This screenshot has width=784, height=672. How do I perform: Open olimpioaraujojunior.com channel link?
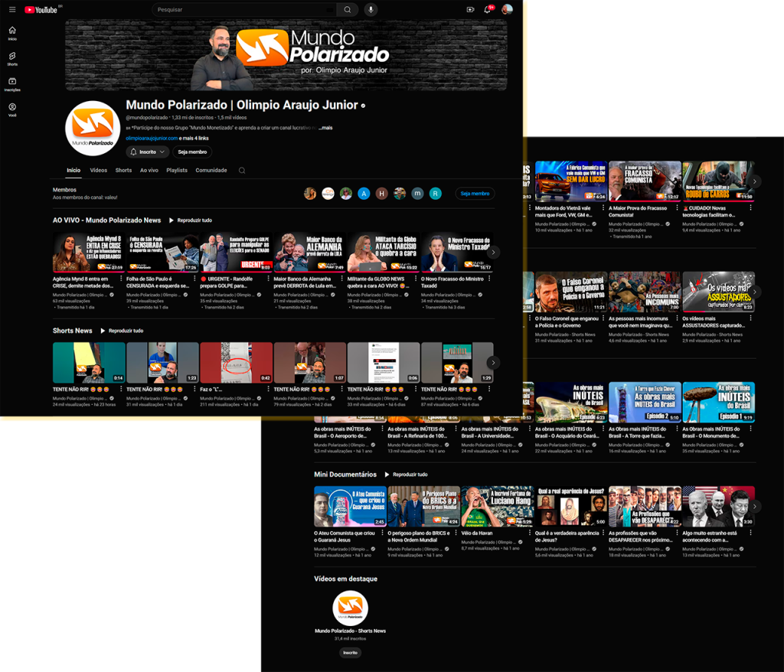tap(152, 139)
